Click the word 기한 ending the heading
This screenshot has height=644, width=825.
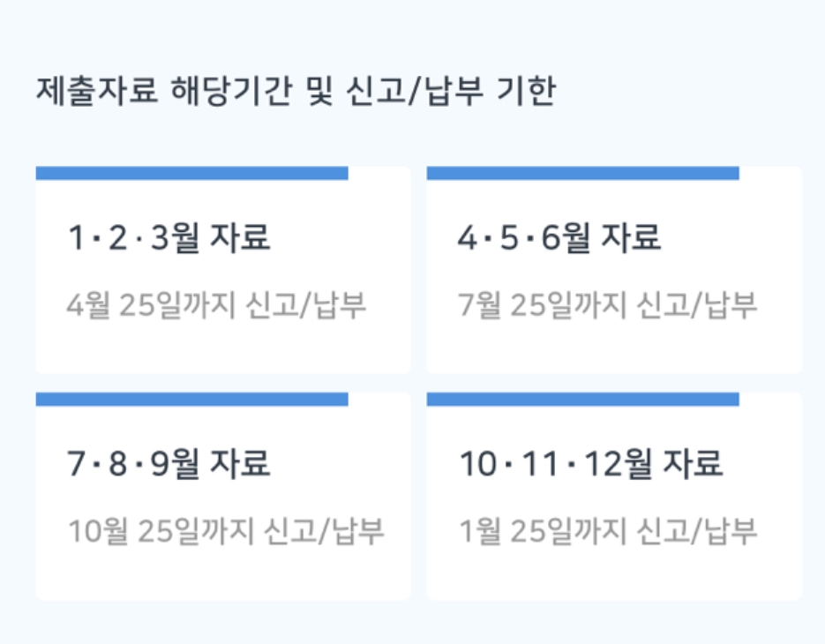[526, 92]
